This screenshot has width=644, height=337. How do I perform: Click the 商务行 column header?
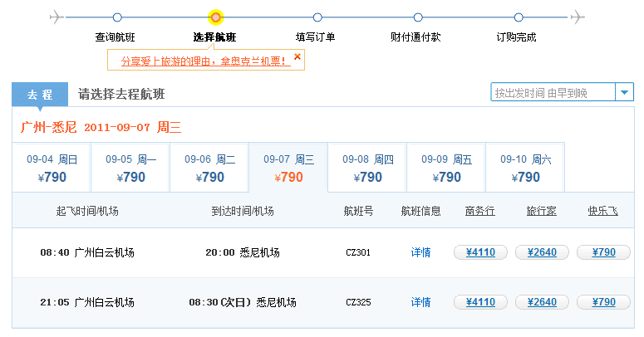[x=480, y=211]
